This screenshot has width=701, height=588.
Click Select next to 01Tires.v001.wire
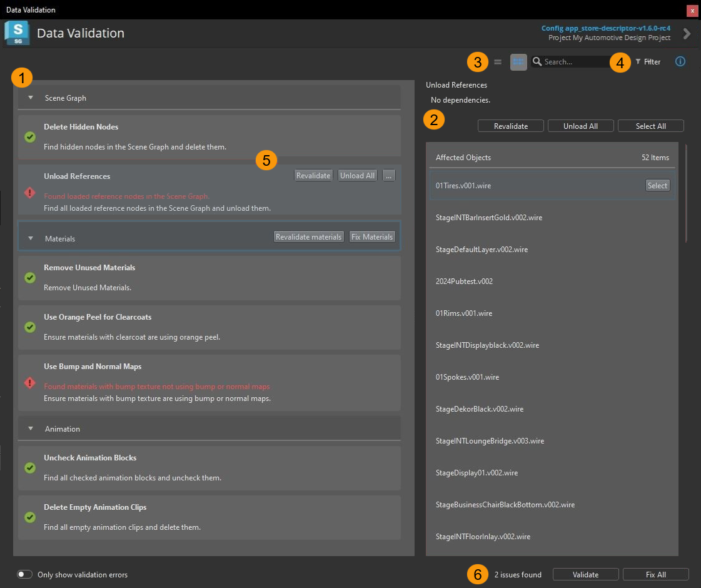coord(657,185)
